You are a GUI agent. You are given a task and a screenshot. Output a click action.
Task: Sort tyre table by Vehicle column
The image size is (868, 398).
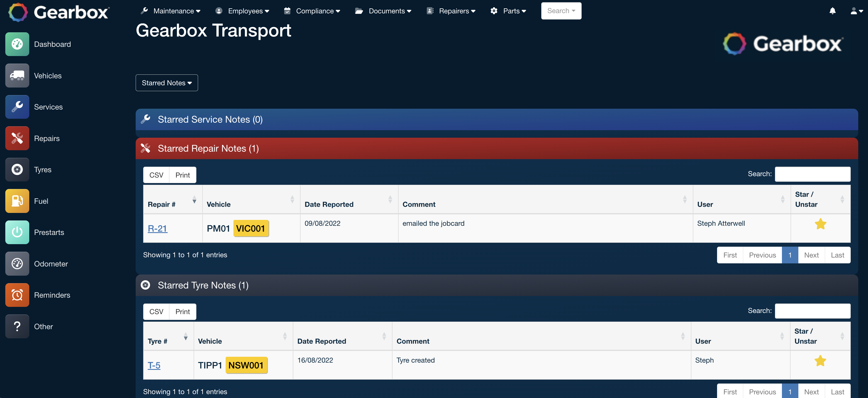click(x=243, y=336)
